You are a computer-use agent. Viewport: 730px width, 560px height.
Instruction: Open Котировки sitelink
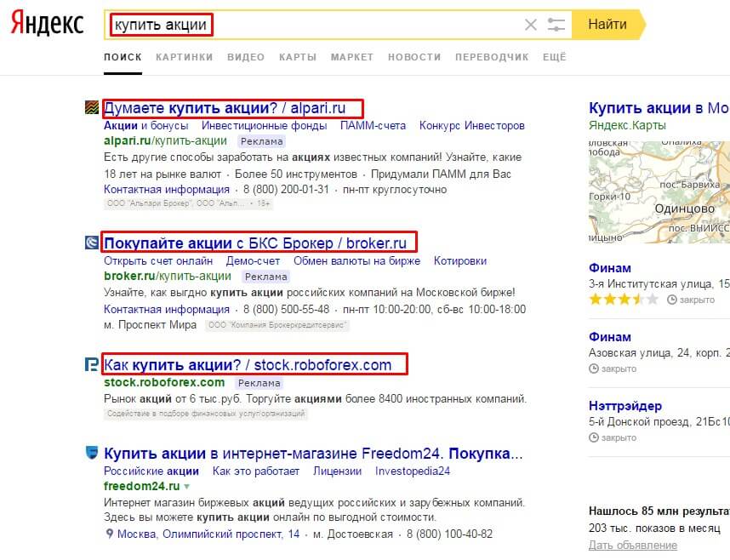pos(460,261)
